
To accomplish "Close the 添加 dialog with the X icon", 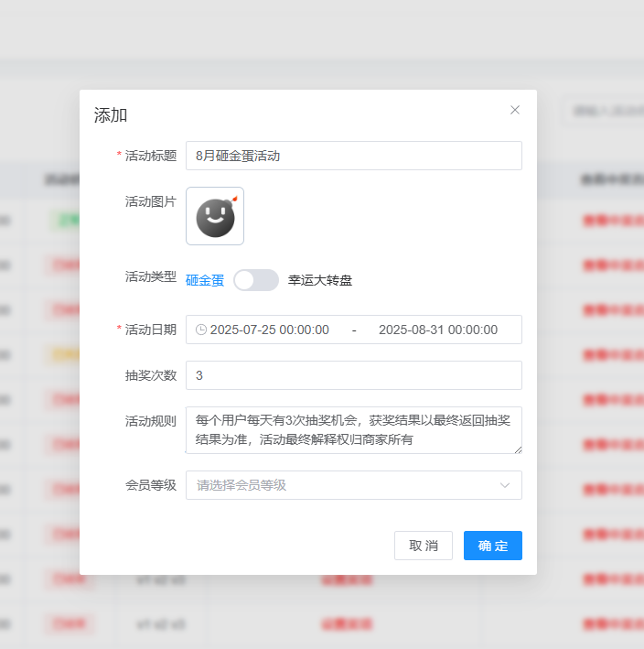I will [x=515, y=110].
